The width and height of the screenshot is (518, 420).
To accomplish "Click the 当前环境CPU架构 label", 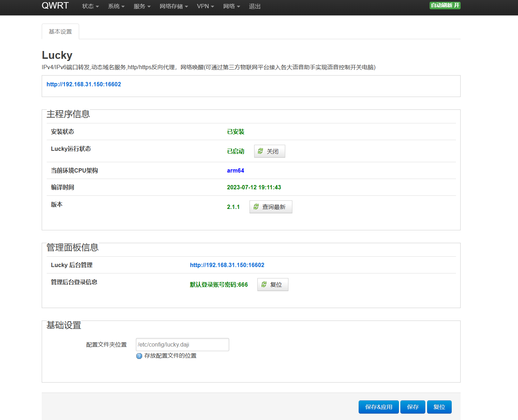I will 74,170.
